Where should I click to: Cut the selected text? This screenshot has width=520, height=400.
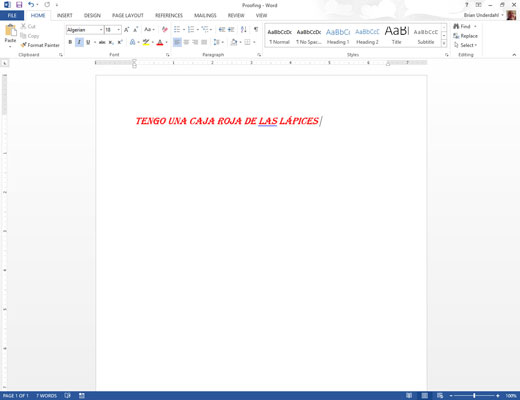click(28, 26)
